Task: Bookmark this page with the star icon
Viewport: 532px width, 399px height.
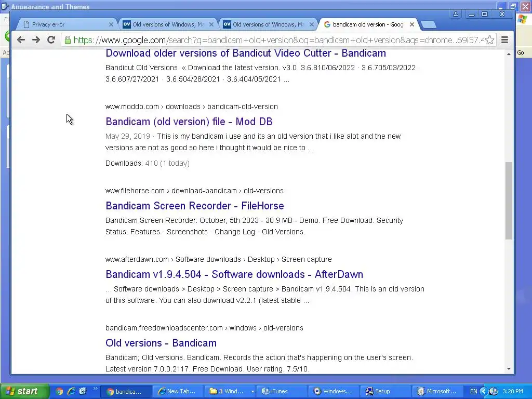Action: [489, 40]
